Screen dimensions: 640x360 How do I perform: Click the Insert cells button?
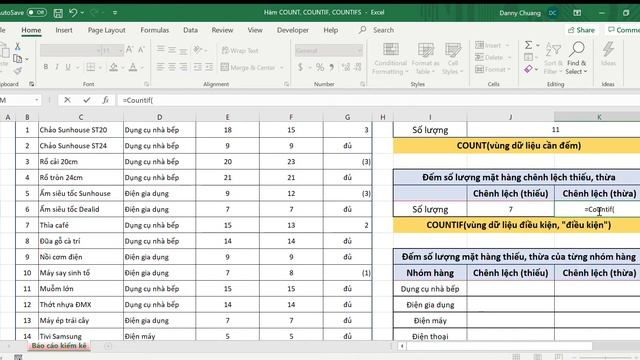pyautogui.click(x=493, y=45)
